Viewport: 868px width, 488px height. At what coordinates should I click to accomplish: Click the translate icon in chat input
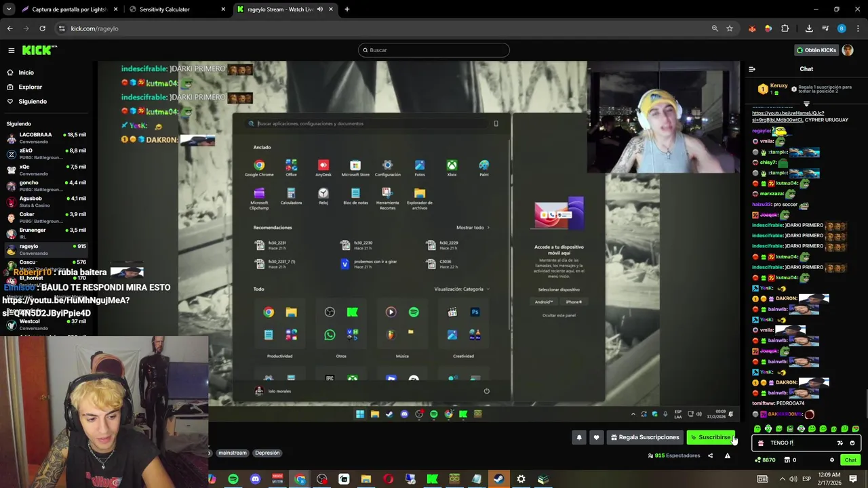click(840, 443)
